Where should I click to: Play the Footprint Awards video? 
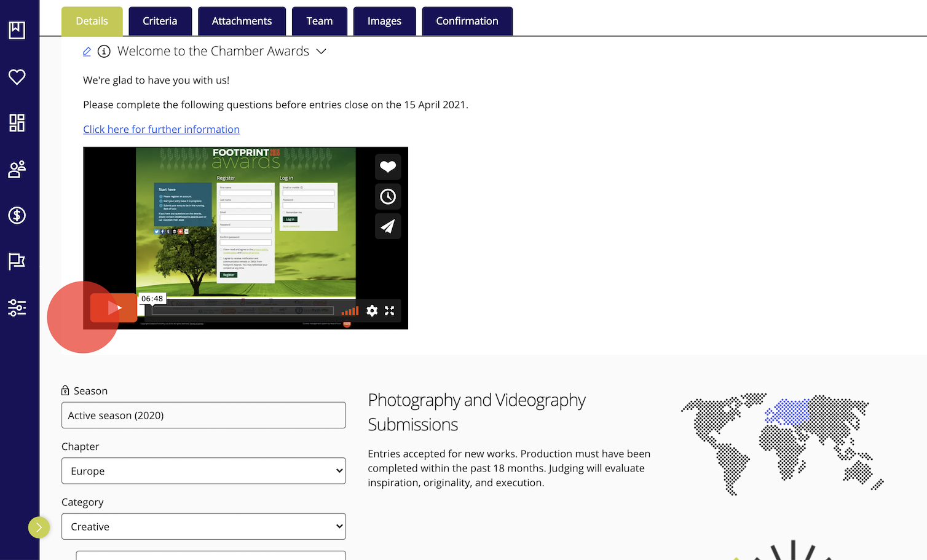[x=112, y=307]
